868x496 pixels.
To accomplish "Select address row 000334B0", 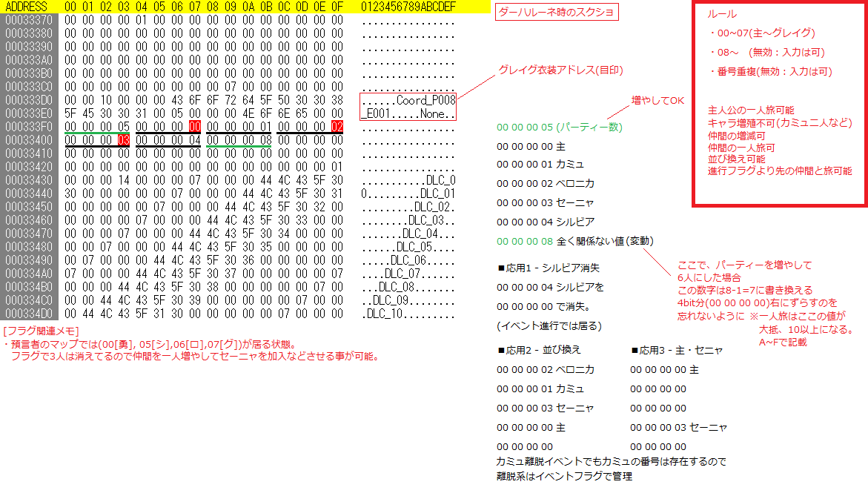I will click(29, 287).
